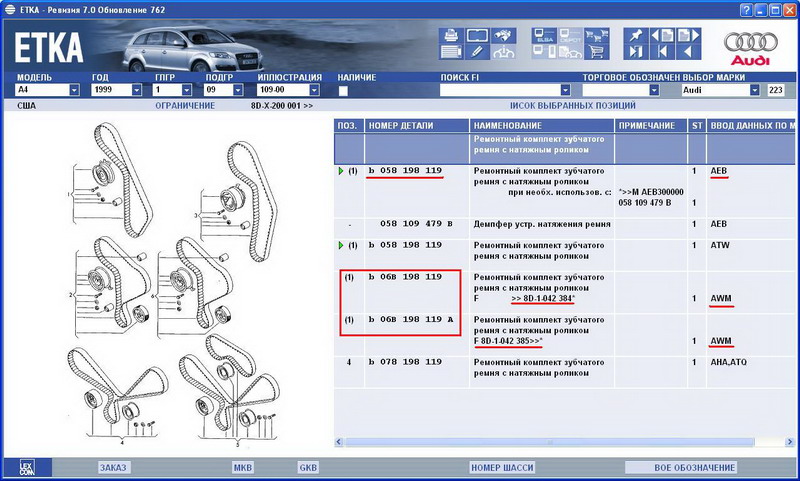Click the ИСОК ВЫБРАННЫХ ПОЗИЦИЙ link

pyautogui.click(x=572, y=106)
